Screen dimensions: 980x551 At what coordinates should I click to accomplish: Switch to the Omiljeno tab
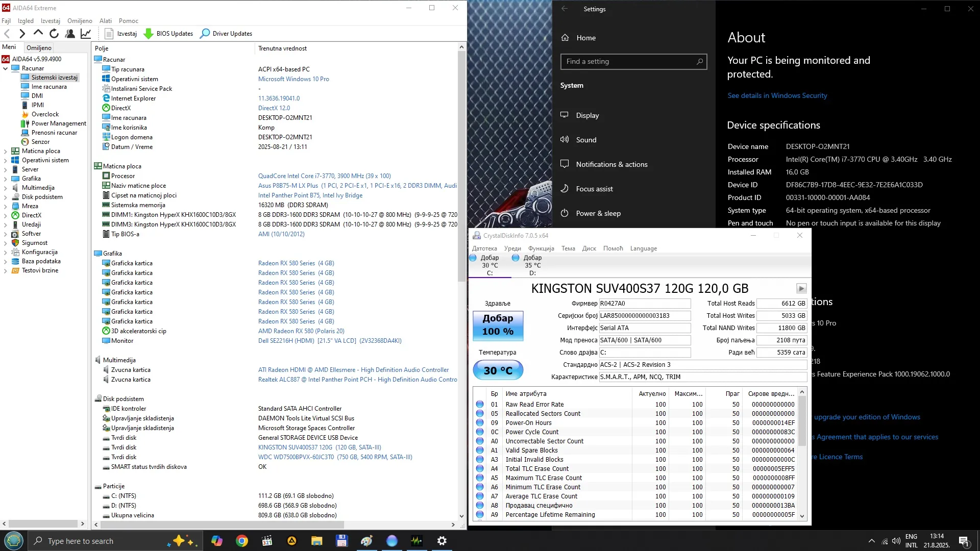pyautogui.click(x=39, y=47)
